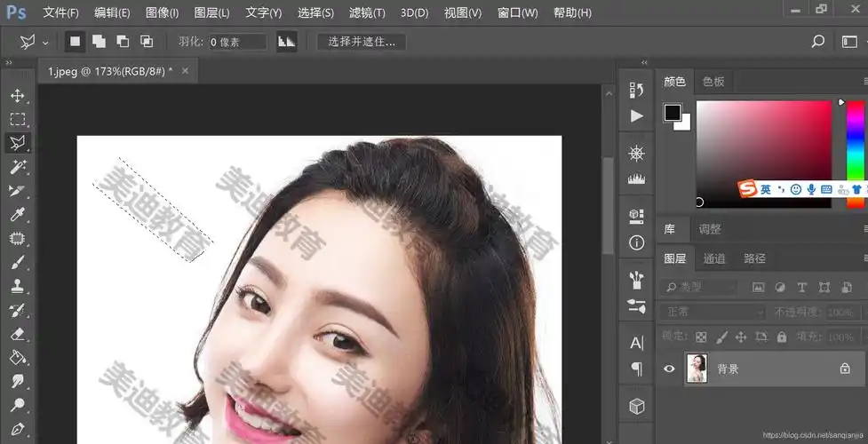Click the 羽化 feather input field
The image size is (868, 444).
tap(238, 42)
